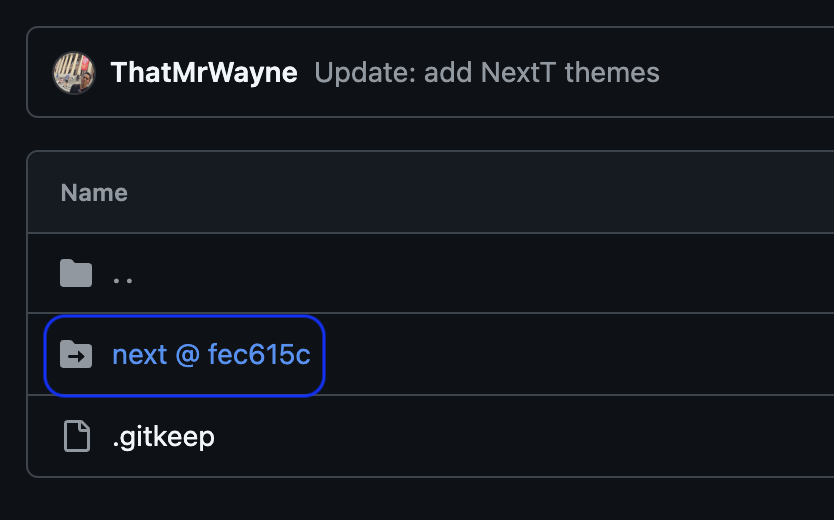Image resolution: width=834 pixels, height=520 pixels.
Task: Click the empty area of the latest commit bar
Action: (745, 72)
